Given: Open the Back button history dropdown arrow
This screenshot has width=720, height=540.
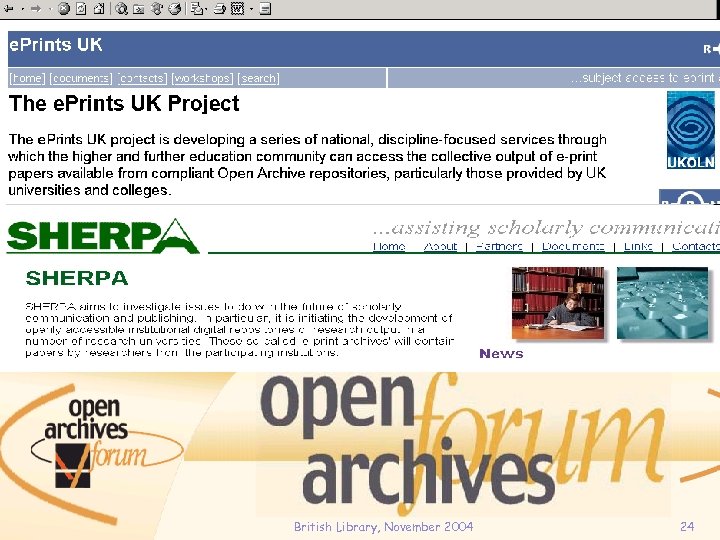Looking at the screenshot, I should point(22,9).
